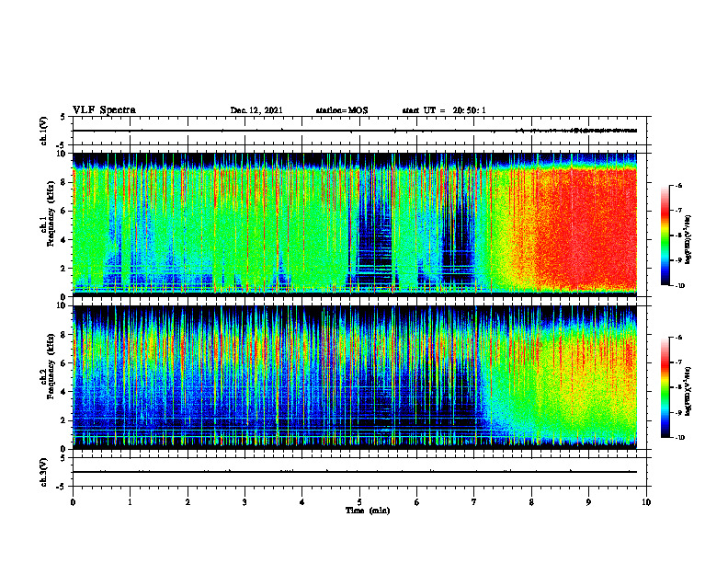Screen dimensions: 728x563
Task: Click the ch.2 colorbar log(PSD) unit label
Action: point(689,390)
